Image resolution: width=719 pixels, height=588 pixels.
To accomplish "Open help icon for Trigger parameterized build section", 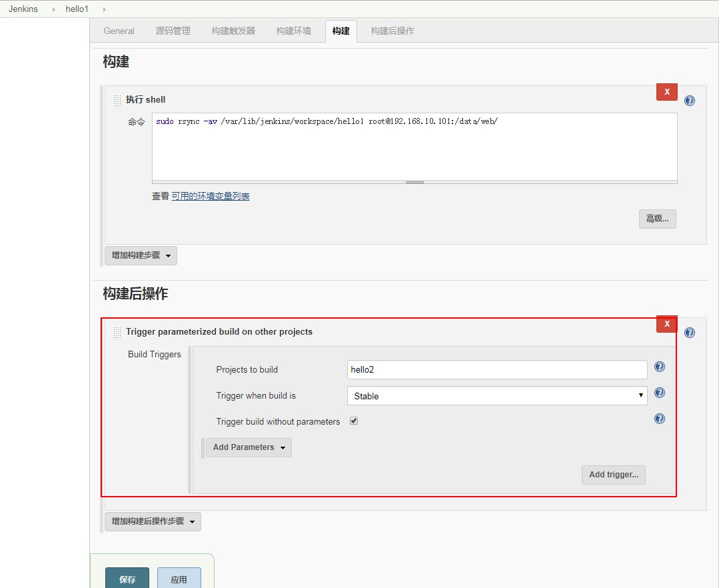I will pos(690,333).
